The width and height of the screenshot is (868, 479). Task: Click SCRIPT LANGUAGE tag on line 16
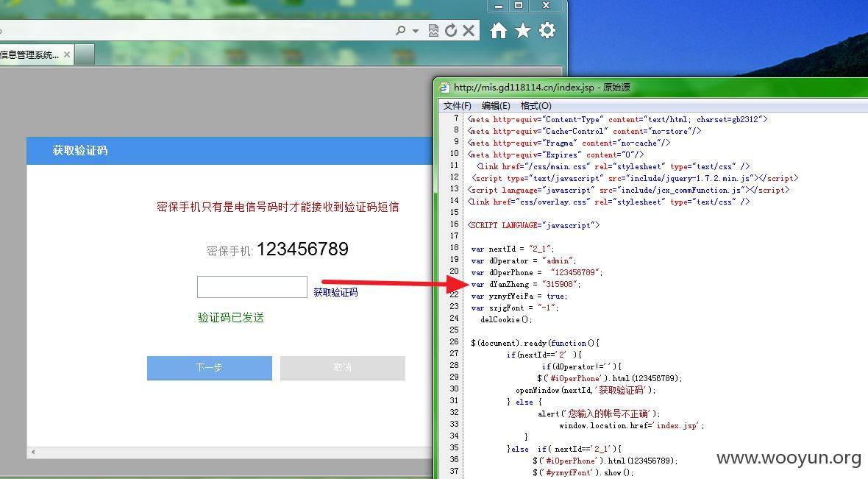[x=533, y=225]
